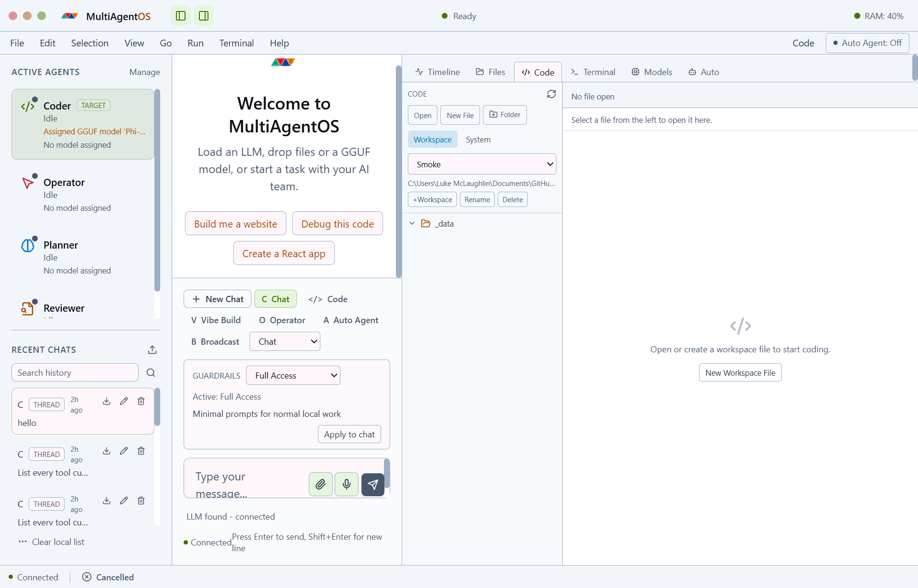Click the welcome panel scrollbar

pyautogui.click(x=399, y=171)
